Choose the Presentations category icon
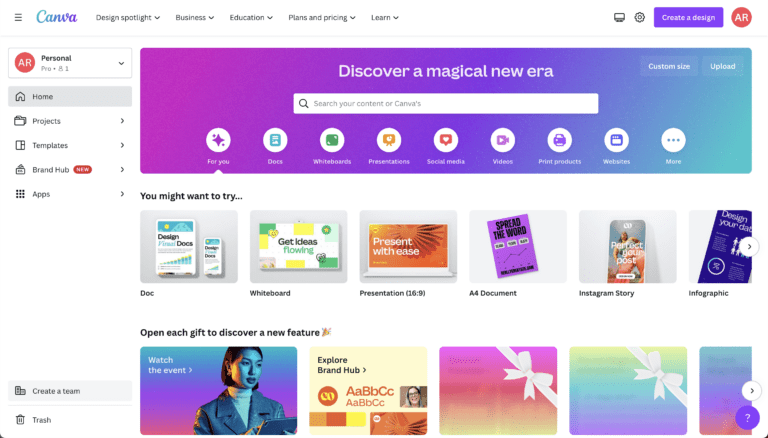This screenshot has width=768, height=438. pos(389,140)
